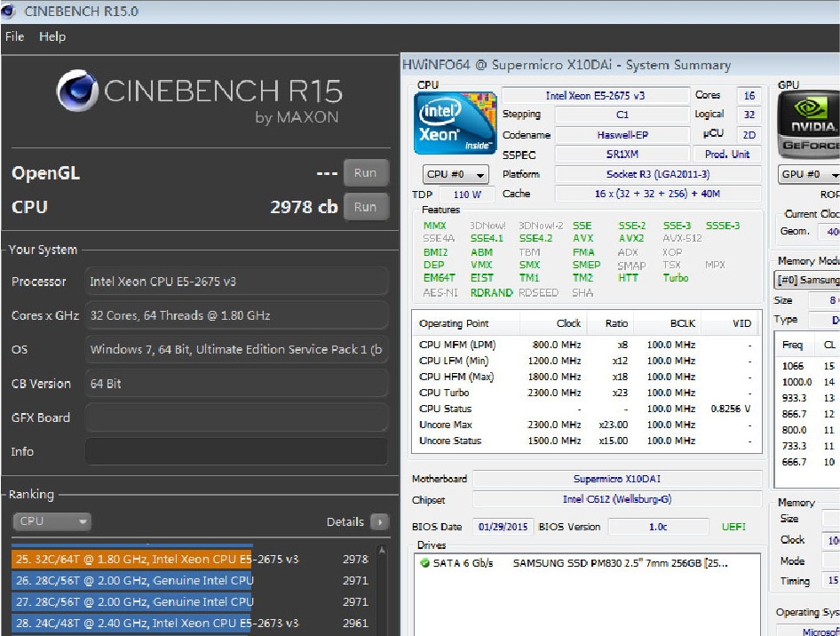Run the CPU benchmark
Image resolution: width=840 pixels, height=636 pixels.
point(365,207)
